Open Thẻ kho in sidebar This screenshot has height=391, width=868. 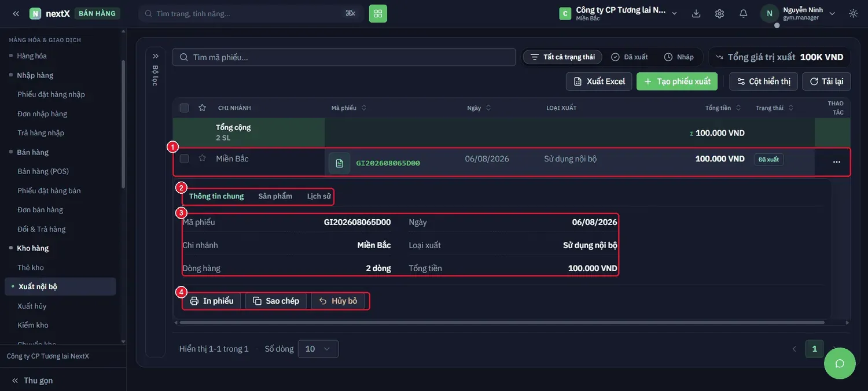coord(31,268)
